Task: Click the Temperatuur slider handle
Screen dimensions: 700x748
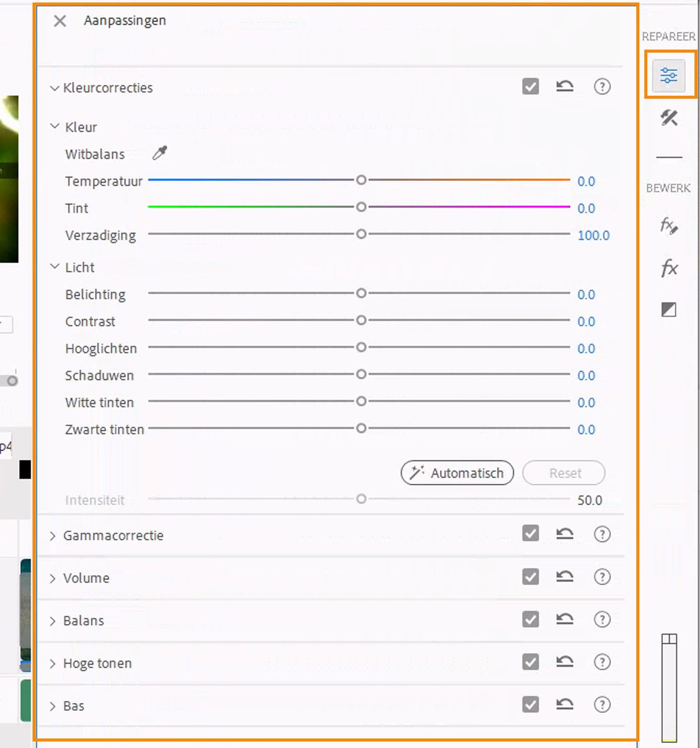Action: tap(361, 180)
